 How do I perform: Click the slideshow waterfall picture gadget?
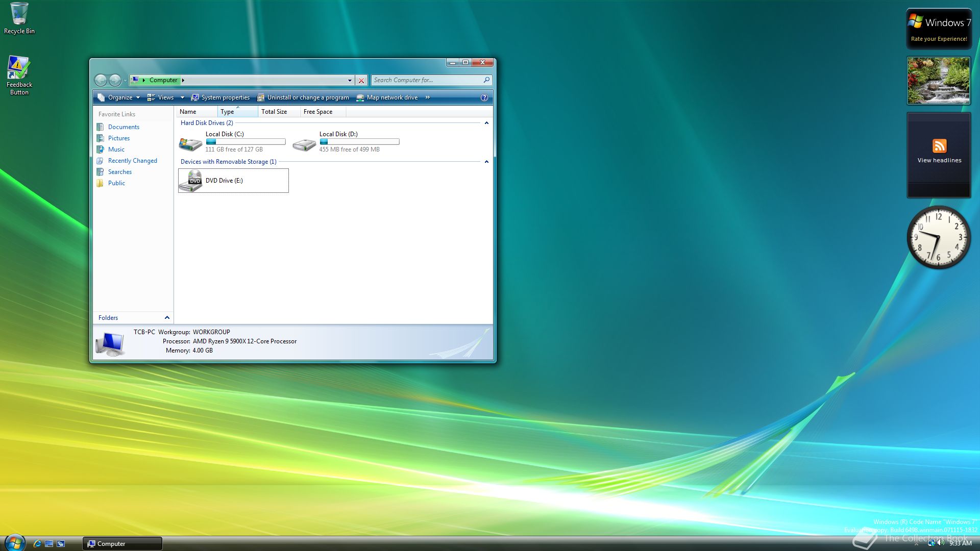939,81
